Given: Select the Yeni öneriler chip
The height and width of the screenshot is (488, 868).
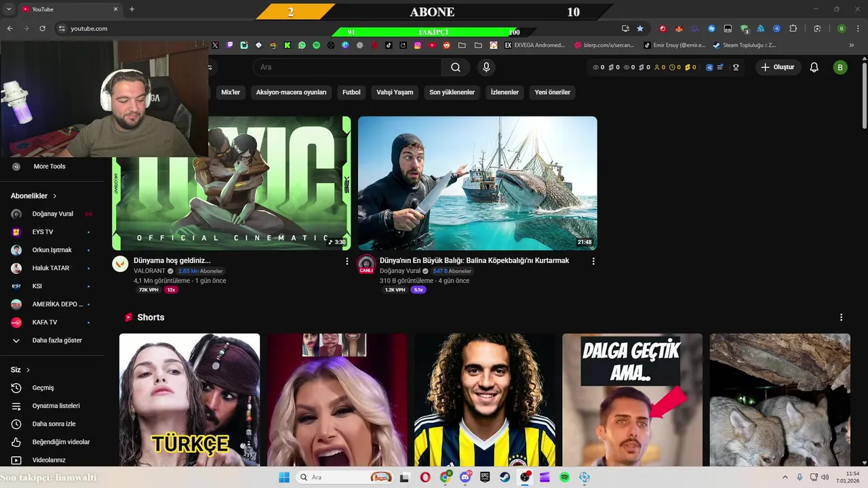Looking at the screenshot, I should [x=552, y=92].
